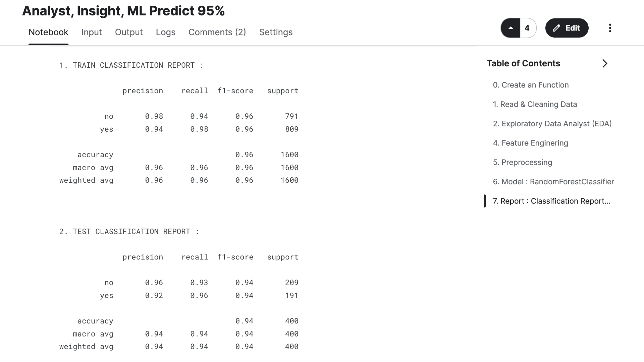Switch to the Output tab
The image size is (644, 362).
[x=129, y=32]
